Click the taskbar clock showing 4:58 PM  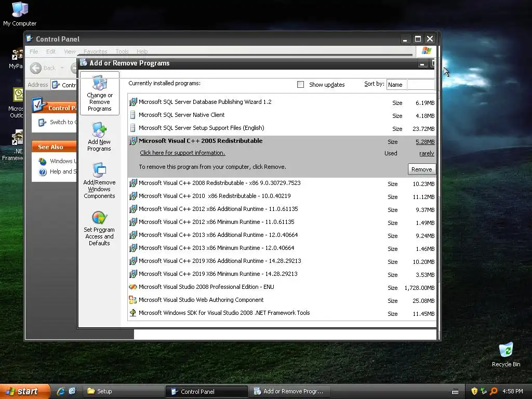coord(512,391)
